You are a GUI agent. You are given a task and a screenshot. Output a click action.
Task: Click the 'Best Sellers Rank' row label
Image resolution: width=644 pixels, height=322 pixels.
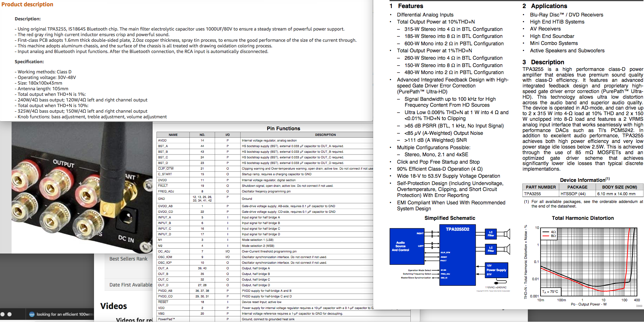pos(128,259)
